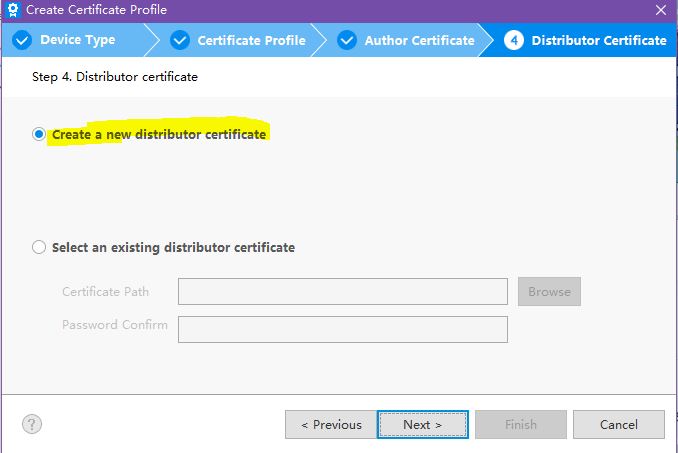Click the step 4 number circle icon
The width and height of the screenshot is (678, 453).
(x=514, y=41)
